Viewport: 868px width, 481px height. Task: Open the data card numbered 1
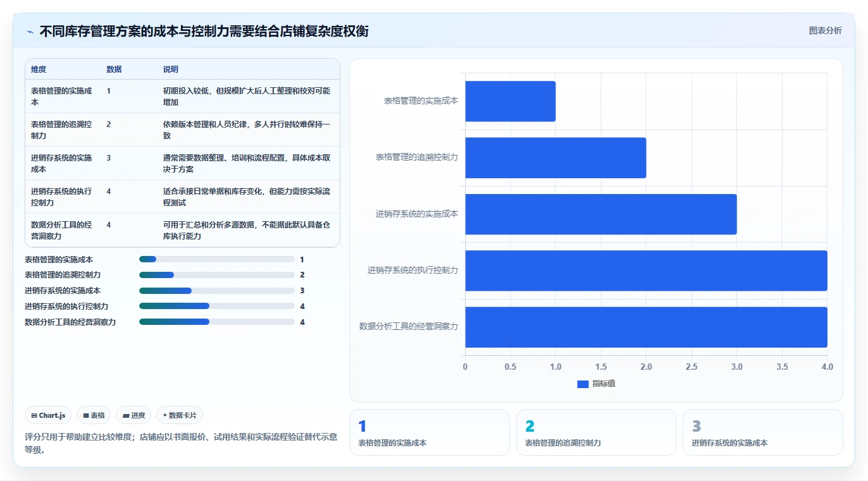point(430,432)
